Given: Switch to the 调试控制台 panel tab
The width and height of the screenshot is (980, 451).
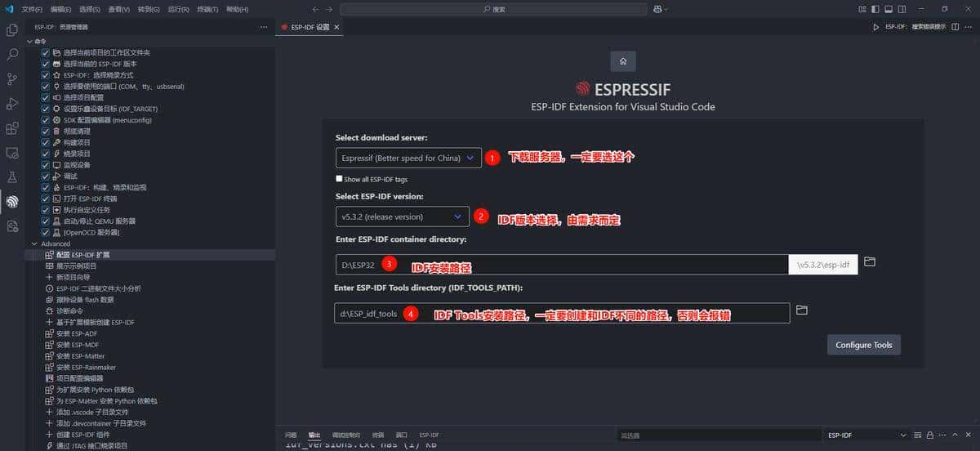Looking at the screenshot, I should (x=346, y=435).
